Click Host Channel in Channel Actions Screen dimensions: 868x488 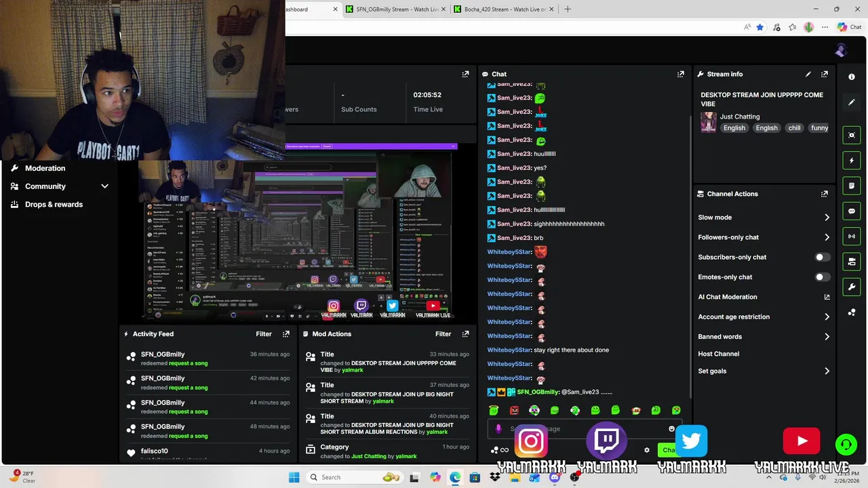pyautogui.click(x=718, y=354)
